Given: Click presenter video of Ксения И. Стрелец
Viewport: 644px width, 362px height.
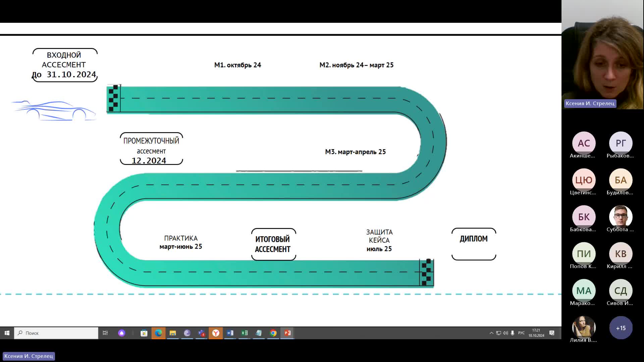Looking at the screenshot, I should coord(602,55).
